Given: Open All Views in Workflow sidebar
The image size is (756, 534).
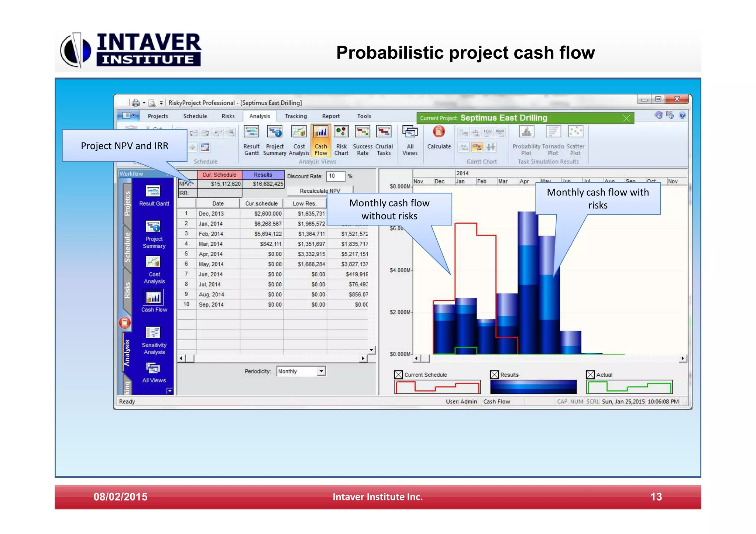Looking at the screenshot, I should point(154,373).
